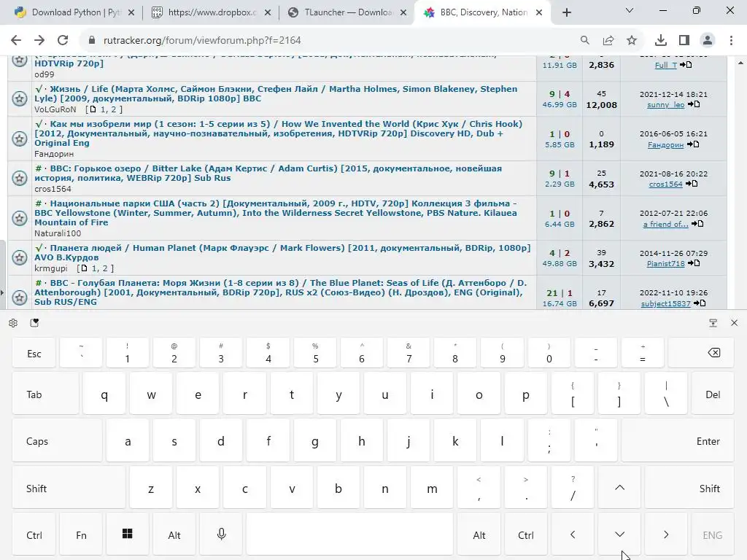
Task: Click the star icon beside Bitter Lake
Action: coord(20,178)
